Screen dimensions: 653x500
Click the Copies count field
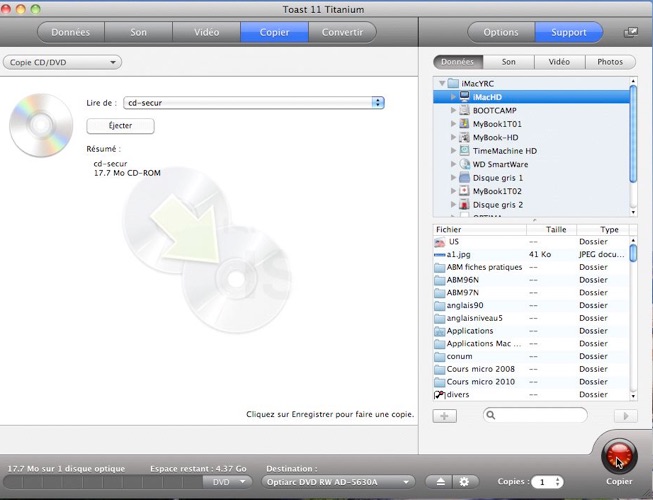(543, 482)
